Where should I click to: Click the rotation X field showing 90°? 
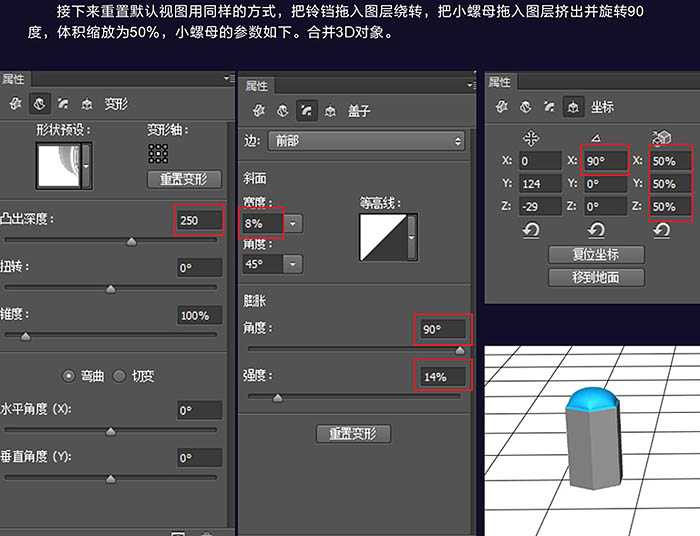(x=605, y=161)
